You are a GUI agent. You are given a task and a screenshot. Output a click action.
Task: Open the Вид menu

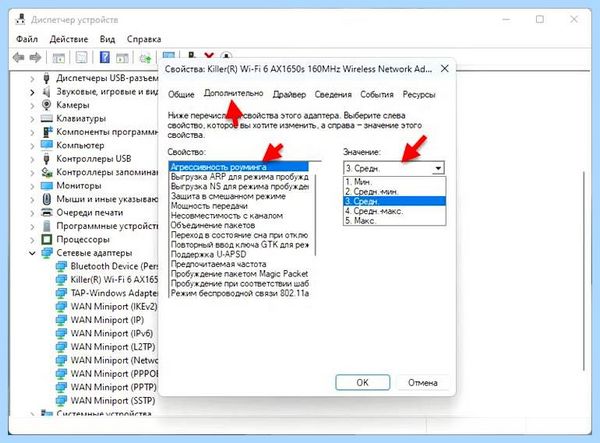pos(108,39)
